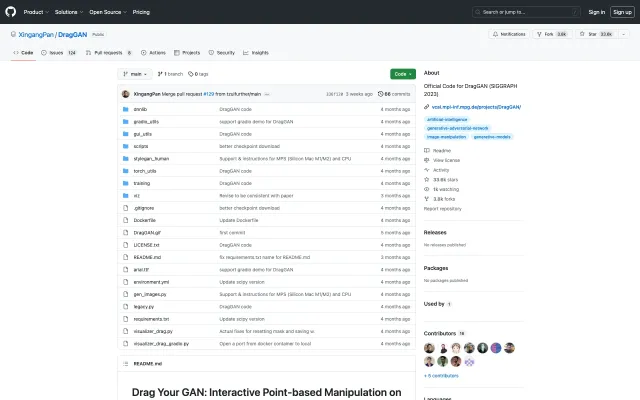This screenshot has height=400, width=640.
Task: Open the Pull requests tab
Action: pyautogui.click(x=107, y=52)
